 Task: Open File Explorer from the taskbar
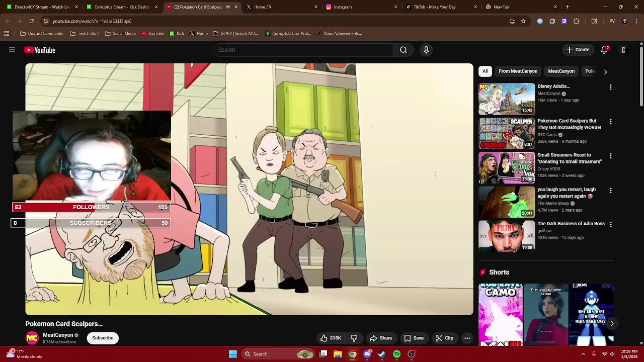[x=338, y=354]
